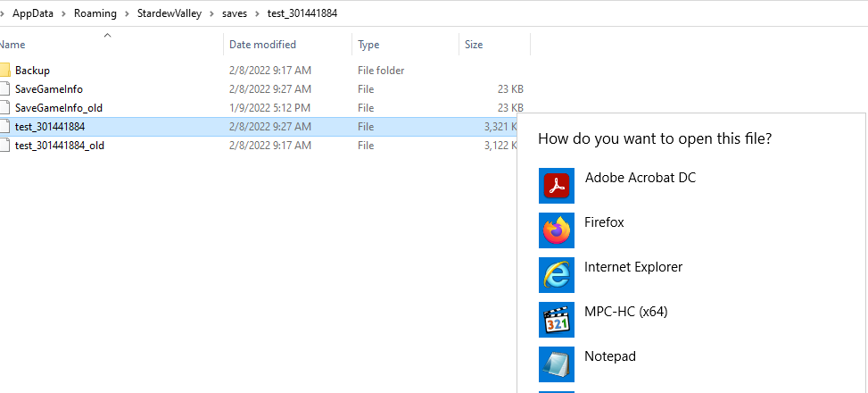This screenshot has width=868, height=393.
Task: Sort by the Date modified column header
Action: pyautogui.click(x=262, y=45)
